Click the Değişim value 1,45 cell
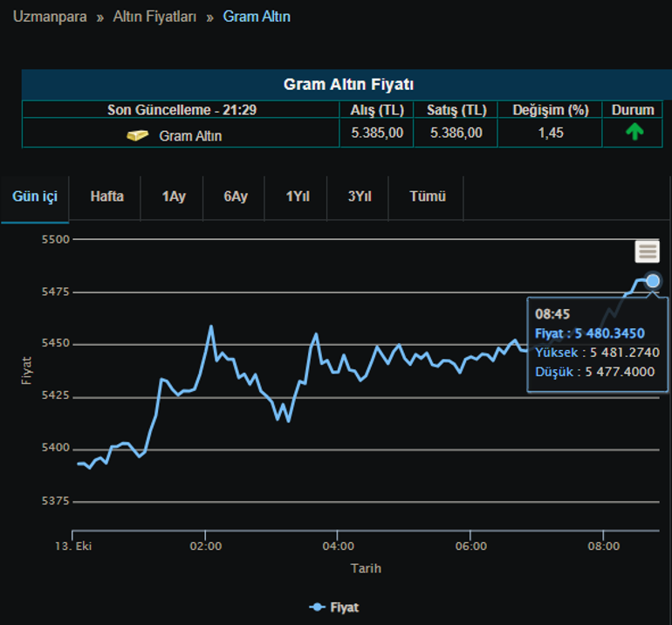 [551, 133]
